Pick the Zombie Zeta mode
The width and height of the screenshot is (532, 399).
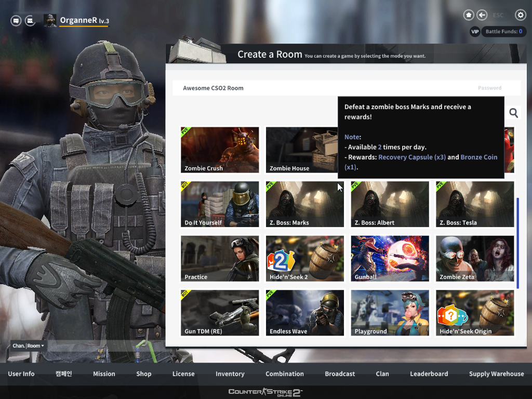475,259
